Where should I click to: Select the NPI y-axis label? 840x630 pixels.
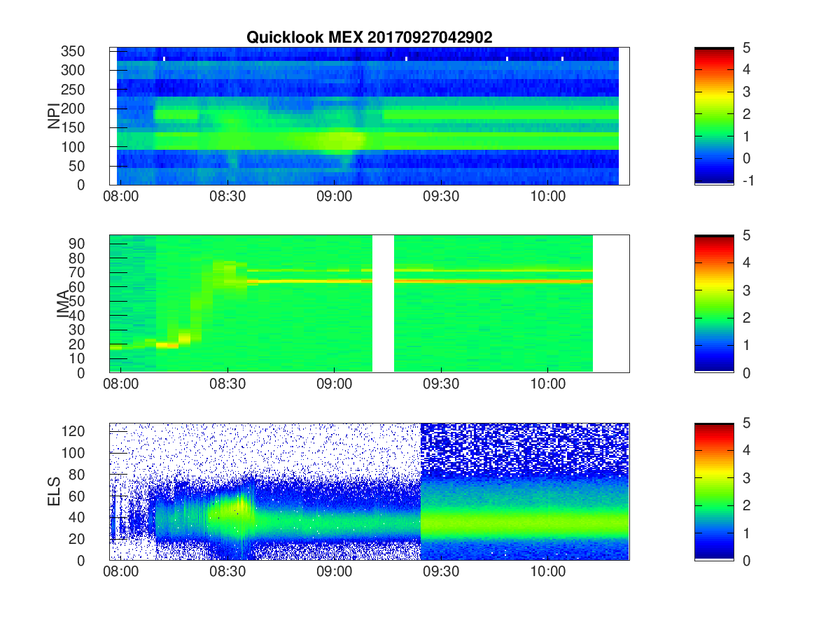pyautogui.click(x=54, y=116)
